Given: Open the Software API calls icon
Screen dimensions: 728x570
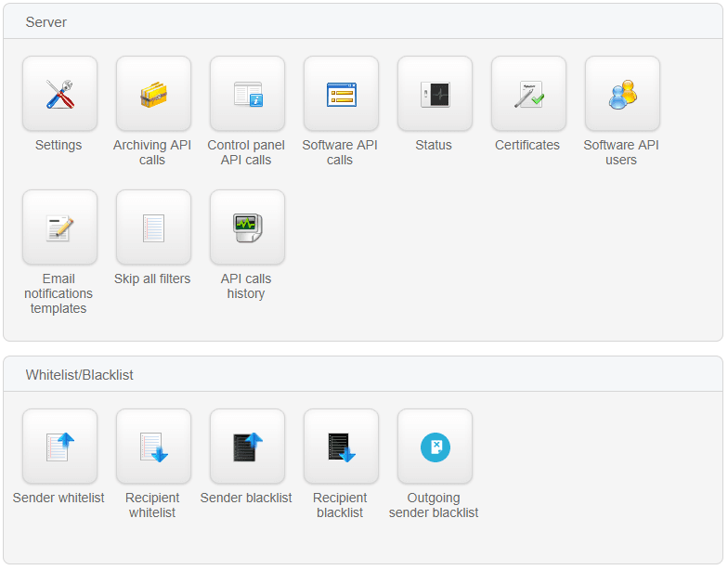Looking at the screenshot, I should point(342,94).
